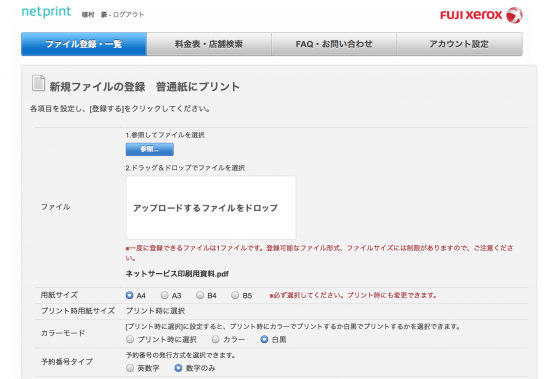Screen dimensions: 550x379
Task: Click the value プリント時に選択 beside プリント時用紙サイズ
Action: (155, 311)
